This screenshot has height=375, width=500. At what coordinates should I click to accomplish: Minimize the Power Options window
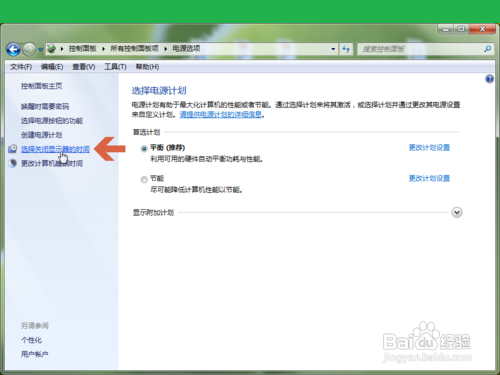[446, 29]
